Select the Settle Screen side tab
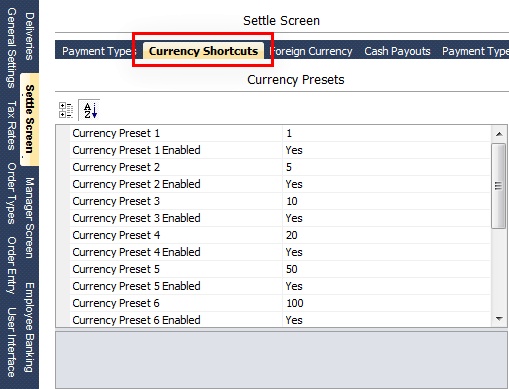Viewport: 509px width, 389px height. [29, 119]
